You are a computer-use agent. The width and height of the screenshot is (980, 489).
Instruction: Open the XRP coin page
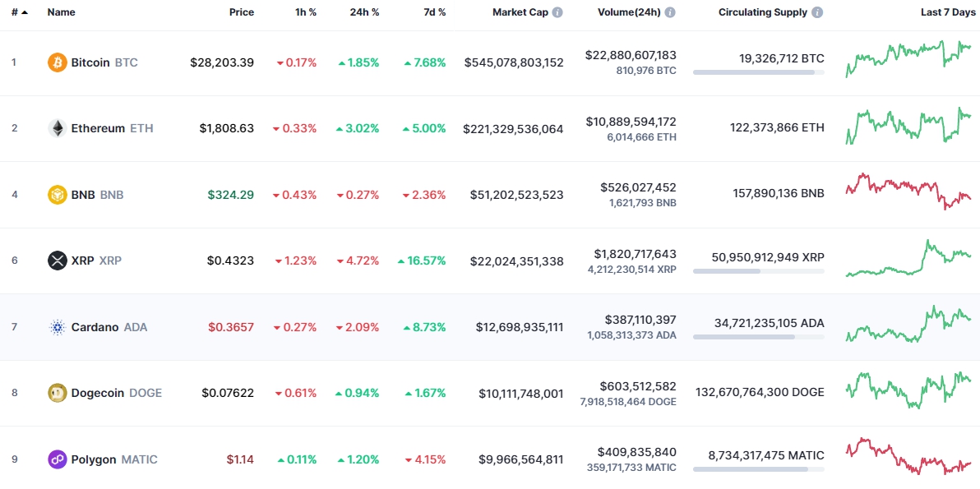pyautogui.click(x=96, y=261)
